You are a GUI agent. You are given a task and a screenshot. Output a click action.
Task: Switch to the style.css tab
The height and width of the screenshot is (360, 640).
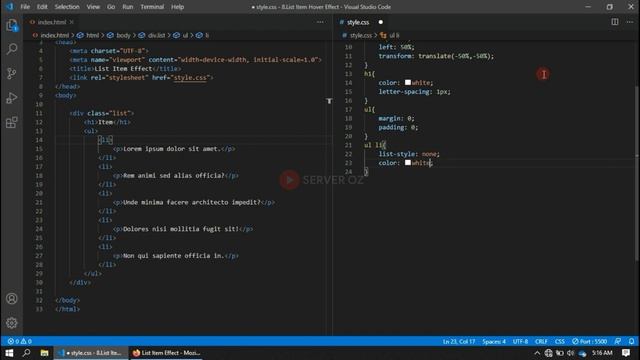click(x=358, y=22)
